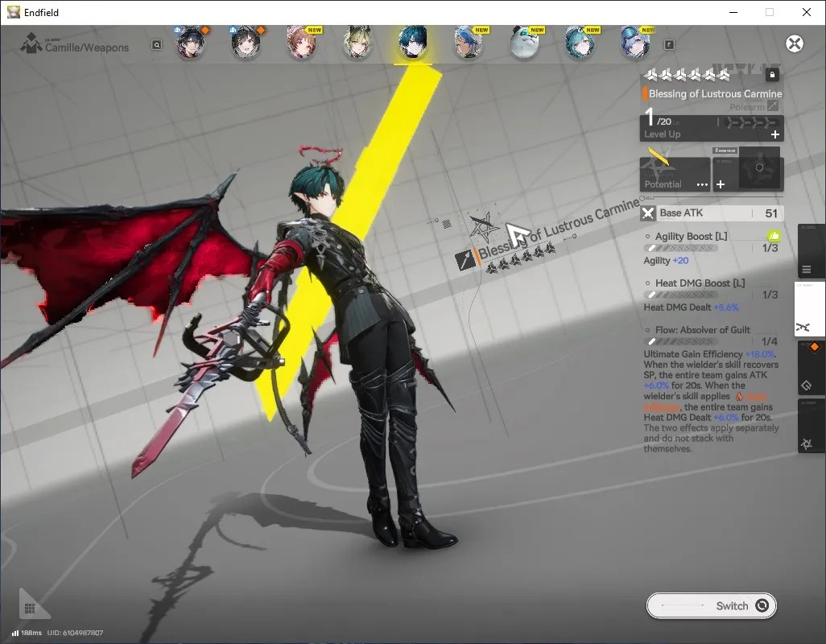Click the 1/4 rank counter for Flow
This screenshot has height=644, width=826.
[769, 341]
